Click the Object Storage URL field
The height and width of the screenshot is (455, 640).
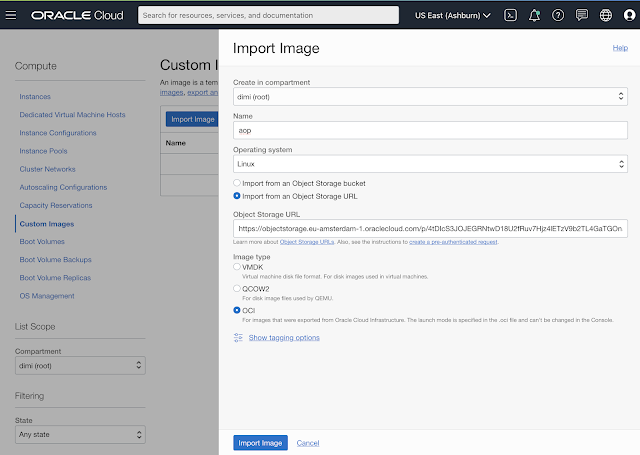[430, 230]
